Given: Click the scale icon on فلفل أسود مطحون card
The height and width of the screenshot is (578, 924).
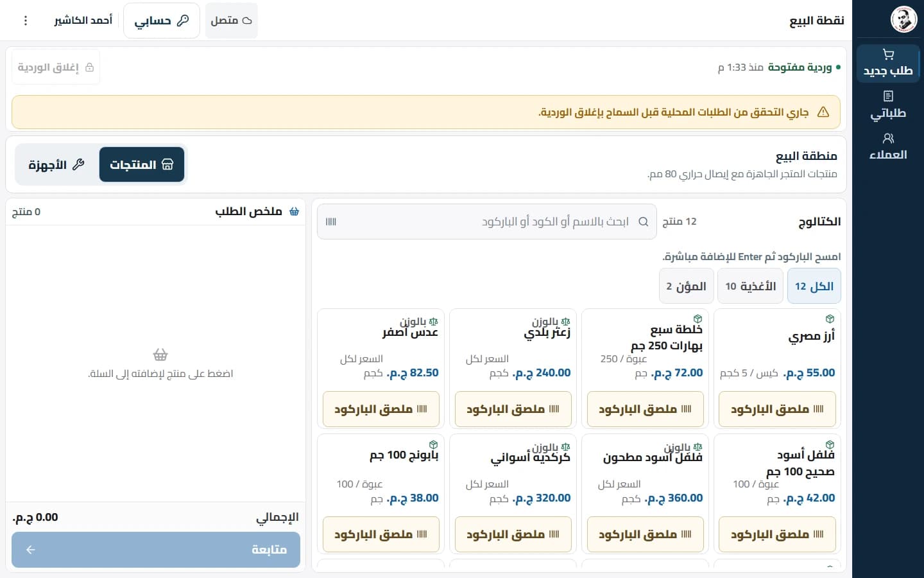Looking at the screenshot, I should [x=697, y=446].
